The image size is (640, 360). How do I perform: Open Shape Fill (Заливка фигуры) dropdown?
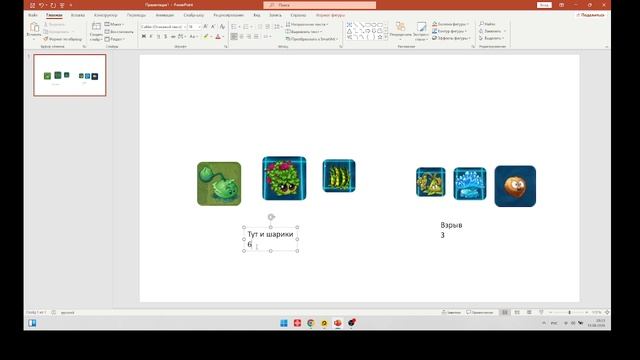[x=451, y=24]
